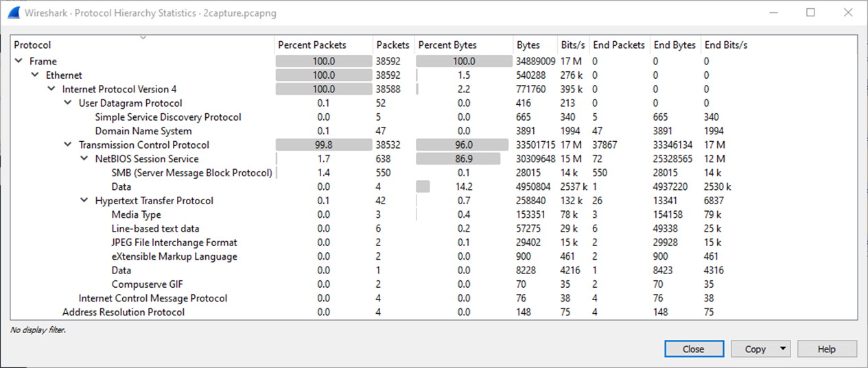
Task: Open Help for protocol hierarchy
Action: click(x=826, y=349)
